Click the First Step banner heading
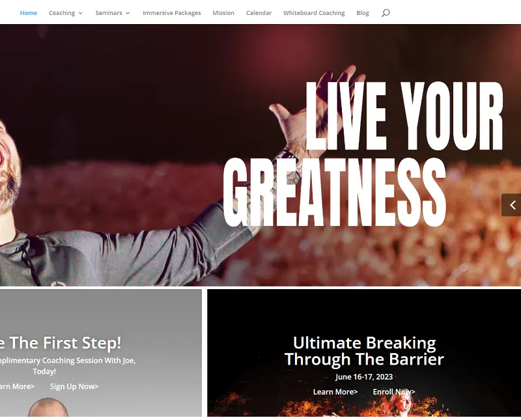Viewport: 521px width, 420px height. tap(61, 343)
